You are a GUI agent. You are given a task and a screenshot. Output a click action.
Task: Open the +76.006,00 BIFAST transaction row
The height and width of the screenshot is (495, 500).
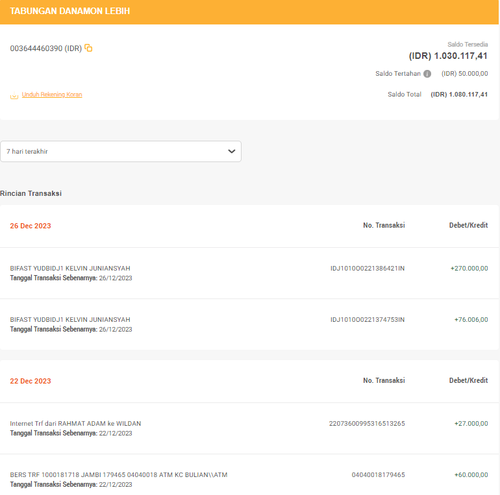[x=249, y=324]
